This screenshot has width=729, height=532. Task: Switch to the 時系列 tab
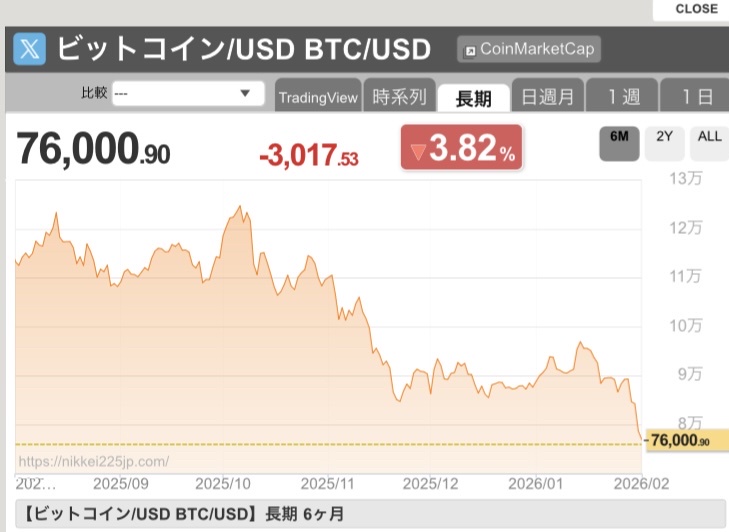coord(399,97)
